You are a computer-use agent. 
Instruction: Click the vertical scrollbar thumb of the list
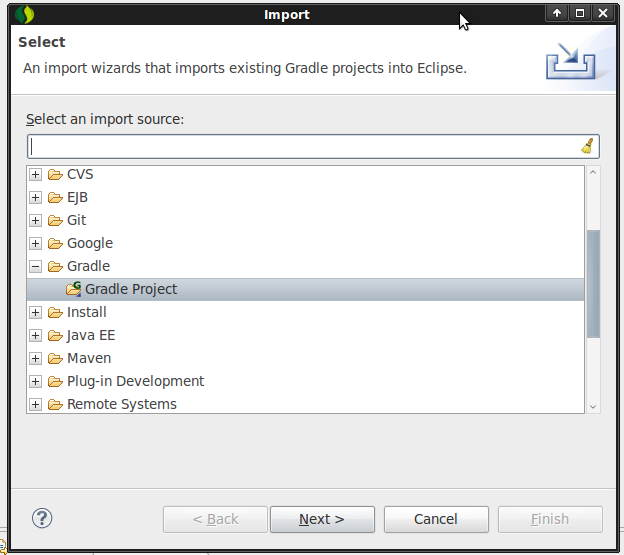593,283
